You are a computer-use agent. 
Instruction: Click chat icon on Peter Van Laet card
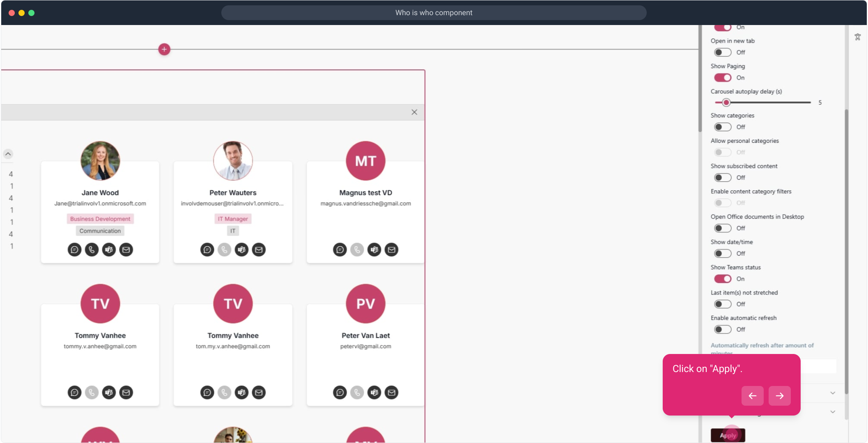tap(340, 393)
